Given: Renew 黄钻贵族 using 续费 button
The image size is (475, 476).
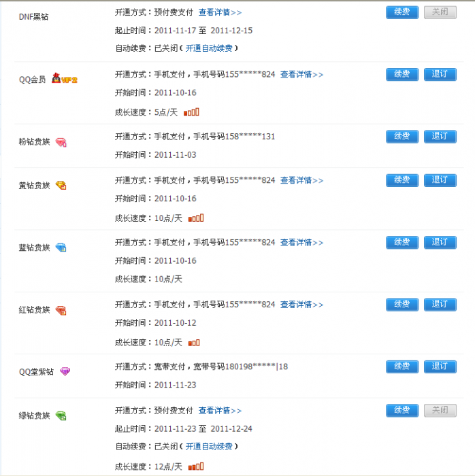Looking at the screenshot, I should (402, 180).
